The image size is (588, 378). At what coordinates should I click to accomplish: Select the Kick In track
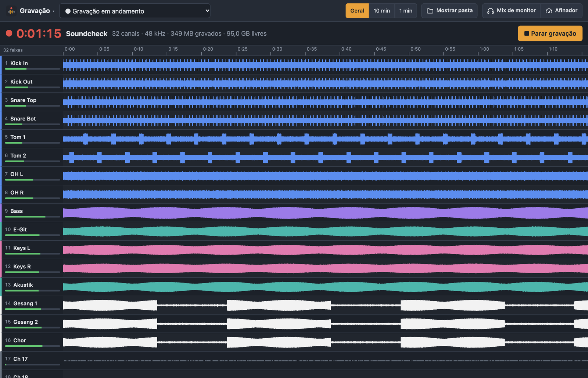click(32, 65)
